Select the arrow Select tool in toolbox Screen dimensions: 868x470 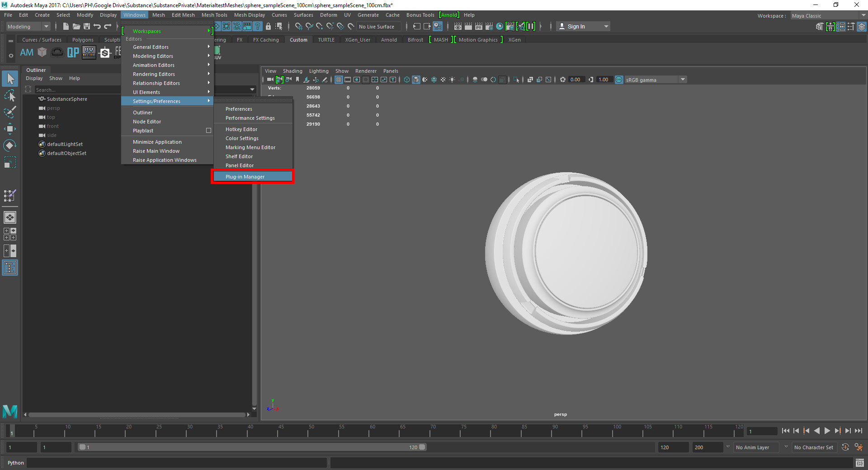pyautogui.click(x=10, y=79)
